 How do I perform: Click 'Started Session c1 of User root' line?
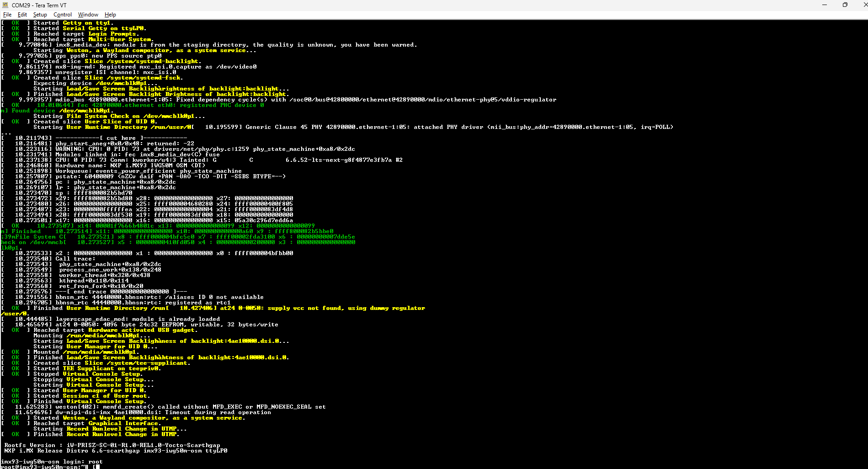pyautogui.click(x=75, y=396)
